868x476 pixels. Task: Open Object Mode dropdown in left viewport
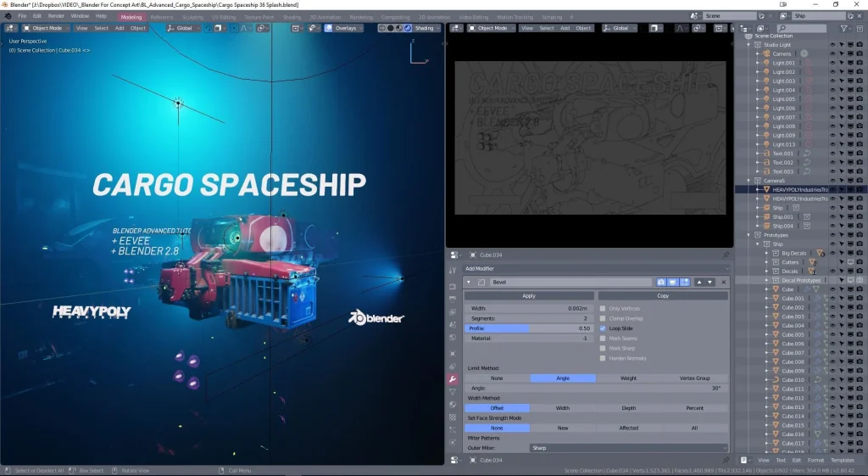[46, 28]
